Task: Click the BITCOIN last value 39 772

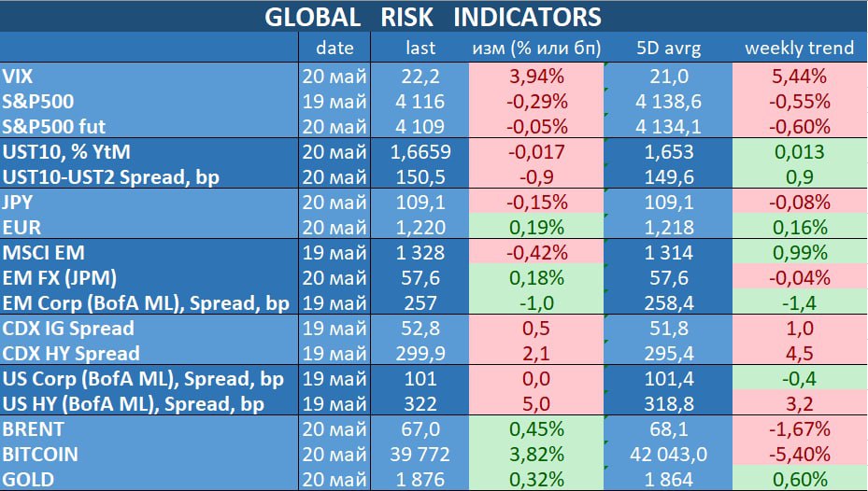Action: [x=420, y=455]
